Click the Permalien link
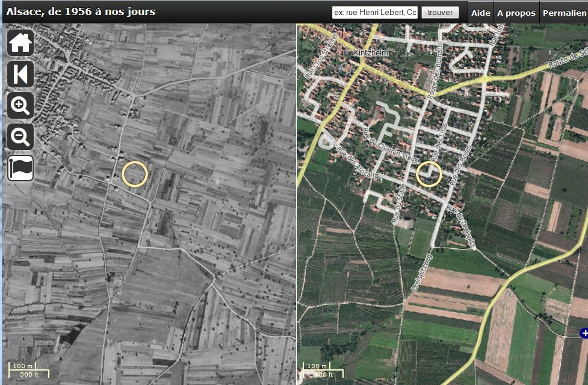Image resolution: width=588 pixels, height=385 pixels. [565, 13]
